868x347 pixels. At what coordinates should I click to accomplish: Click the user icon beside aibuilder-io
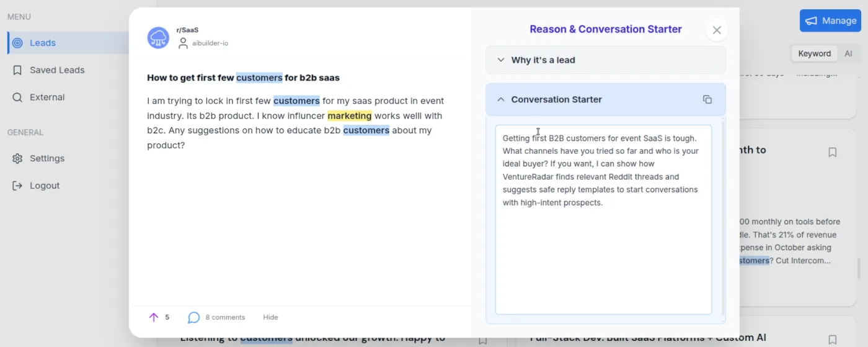(x=183, y=43)
